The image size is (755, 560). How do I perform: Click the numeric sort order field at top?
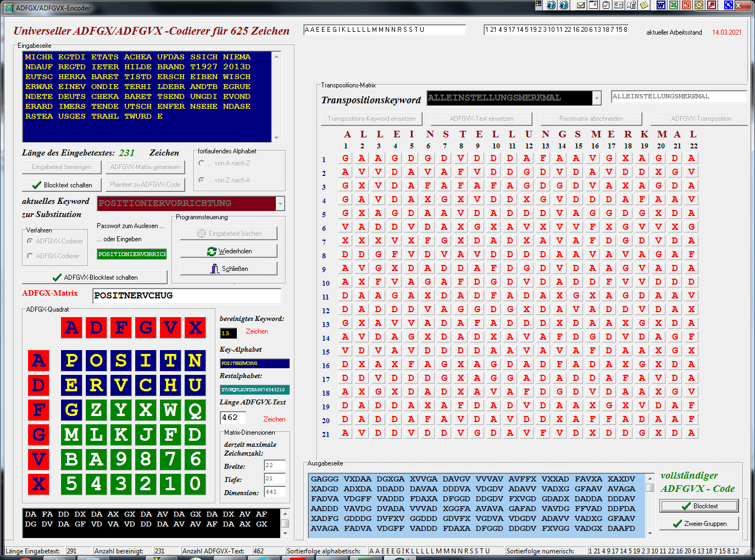coord(556,30)
